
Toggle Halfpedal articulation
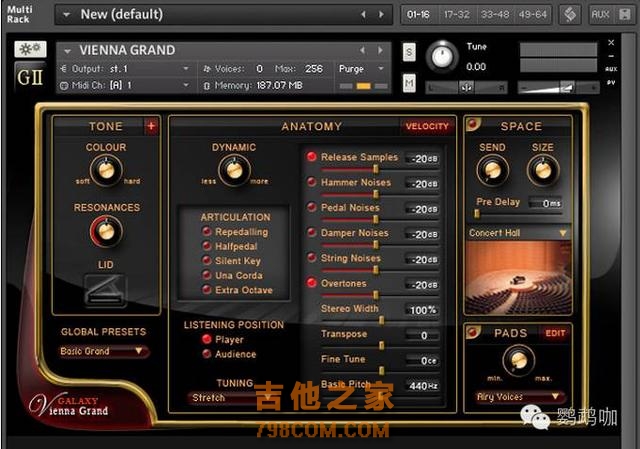point(207,246)
